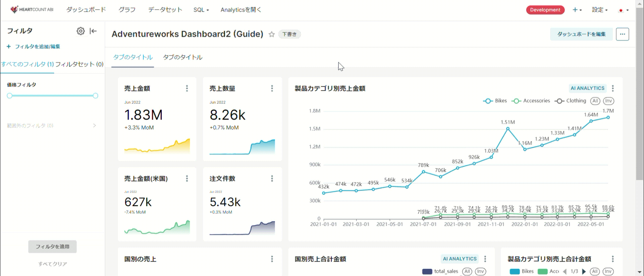
Task: Open the 売上金額 card kebab menu
Action: [187, 88]
